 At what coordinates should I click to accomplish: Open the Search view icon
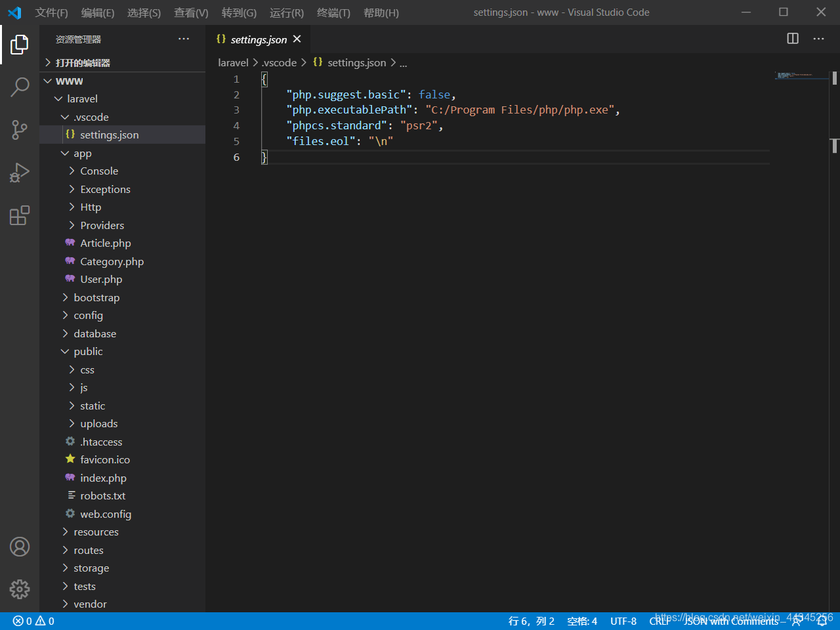pos(20,87)
